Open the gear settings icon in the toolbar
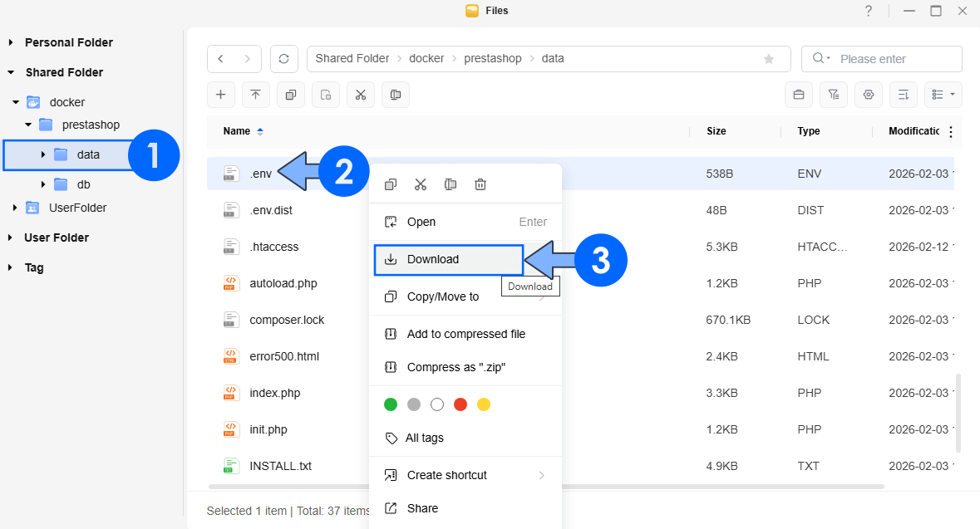This screenshot has height=529, width=980. click(x=869, y=95)
